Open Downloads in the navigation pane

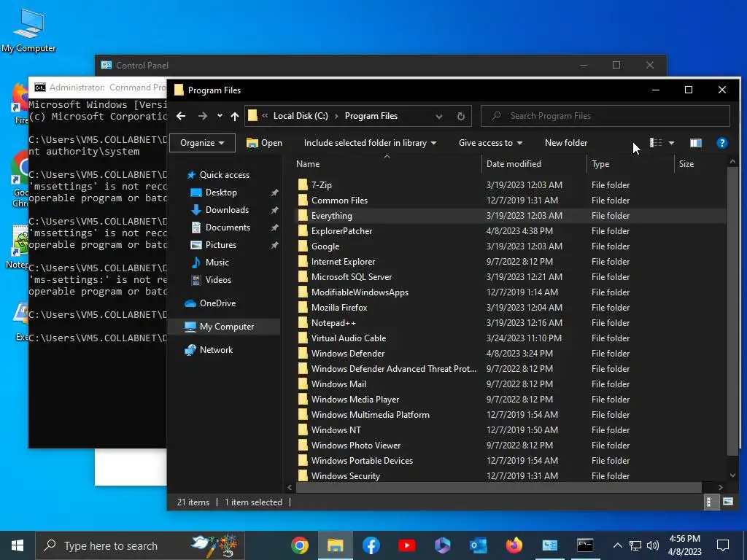coord(227,210)
